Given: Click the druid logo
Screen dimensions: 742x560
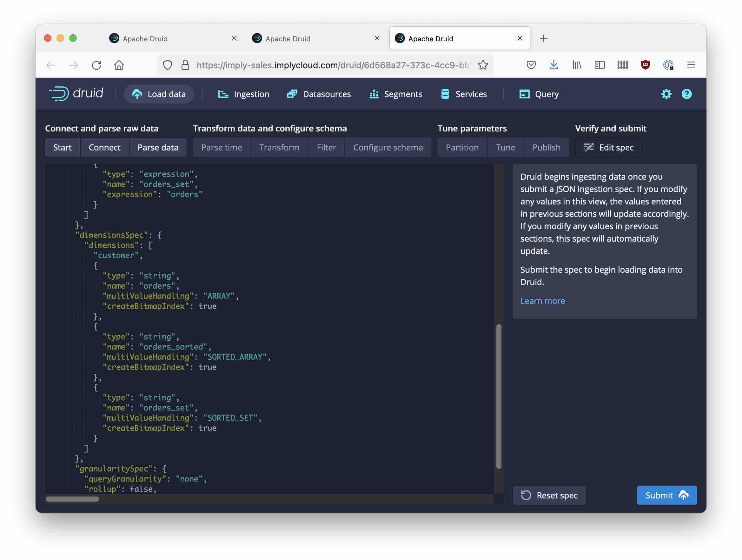Looking at the screenshot, I should 76,94.
